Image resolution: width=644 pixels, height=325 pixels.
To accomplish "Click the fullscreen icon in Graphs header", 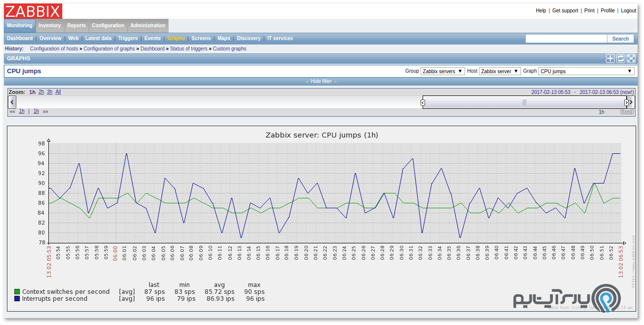I will [631, 58].
